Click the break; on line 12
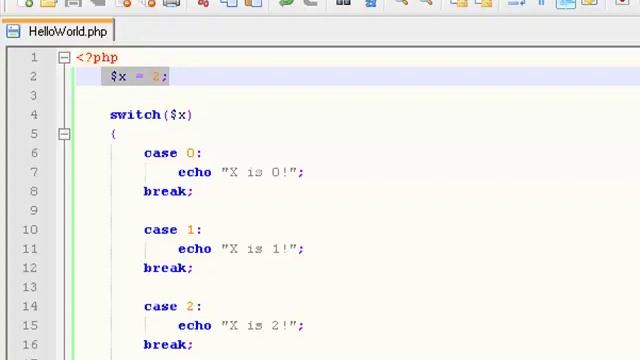 [168, 268]
